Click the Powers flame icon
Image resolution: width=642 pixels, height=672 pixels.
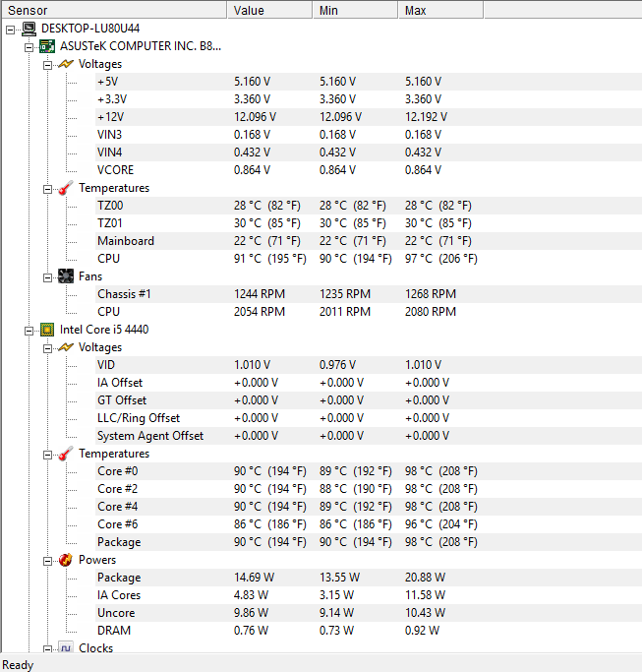66,560
